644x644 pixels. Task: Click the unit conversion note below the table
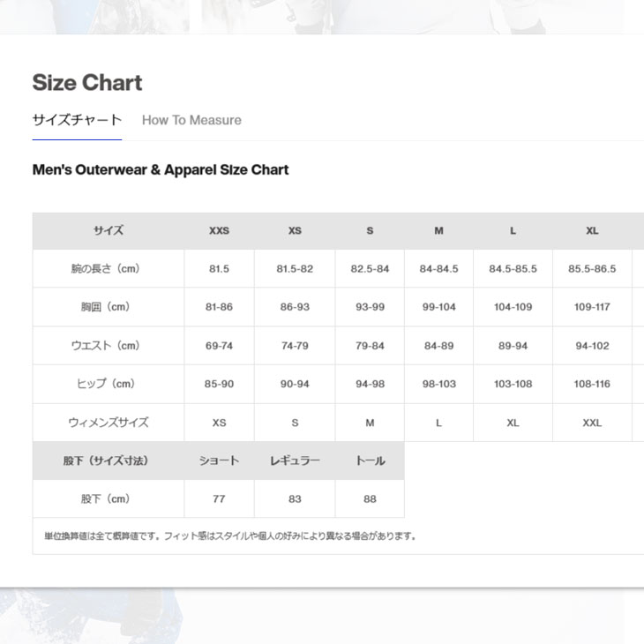(x=229, y=535)
